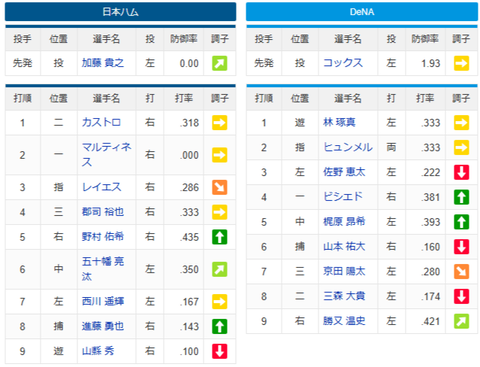The width and height of the screenshot is (480, 367).
Task: Click batting average .174 for 三森 大貴
Action: pos(431,297)
